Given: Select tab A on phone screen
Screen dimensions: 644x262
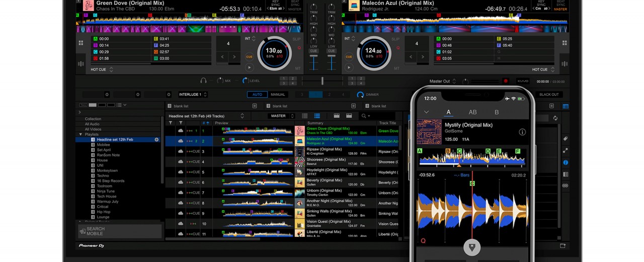Looking at the screenshot, I should click(x=448, y=112).
